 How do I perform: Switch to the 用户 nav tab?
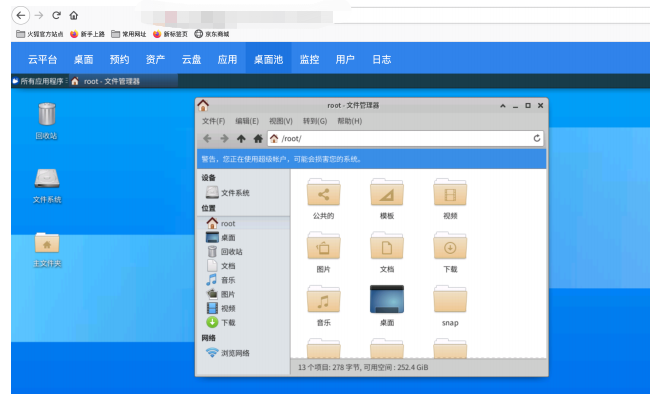tap(345, 59)
